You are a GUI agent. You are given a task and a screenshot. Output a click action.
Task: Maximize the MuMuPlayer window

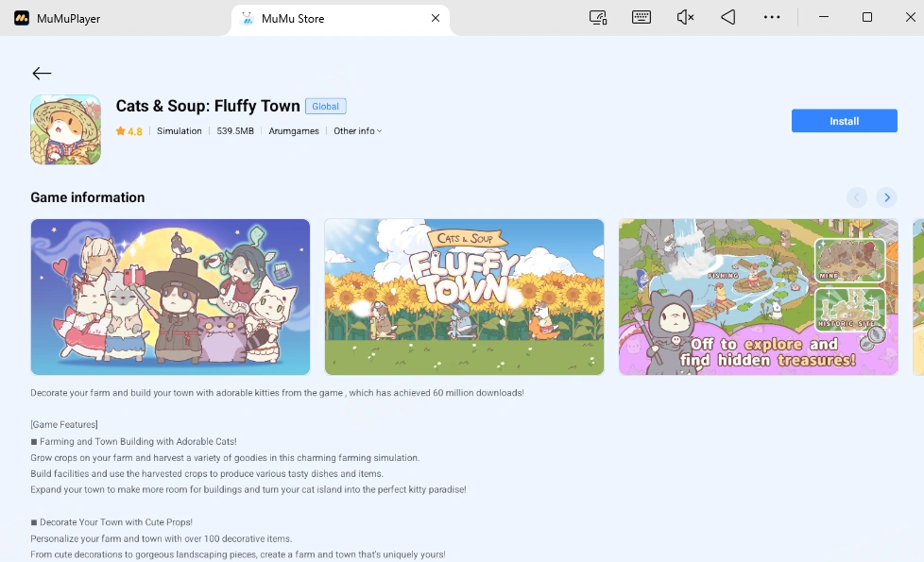pos(866,17)
